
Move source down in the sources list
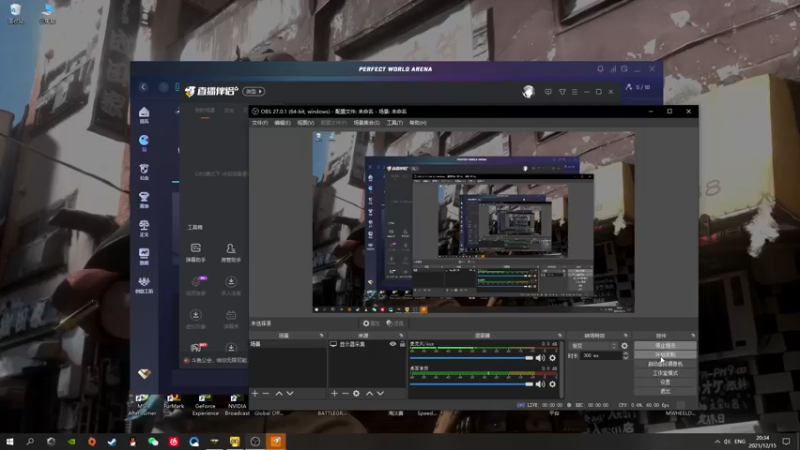[381, 393]
